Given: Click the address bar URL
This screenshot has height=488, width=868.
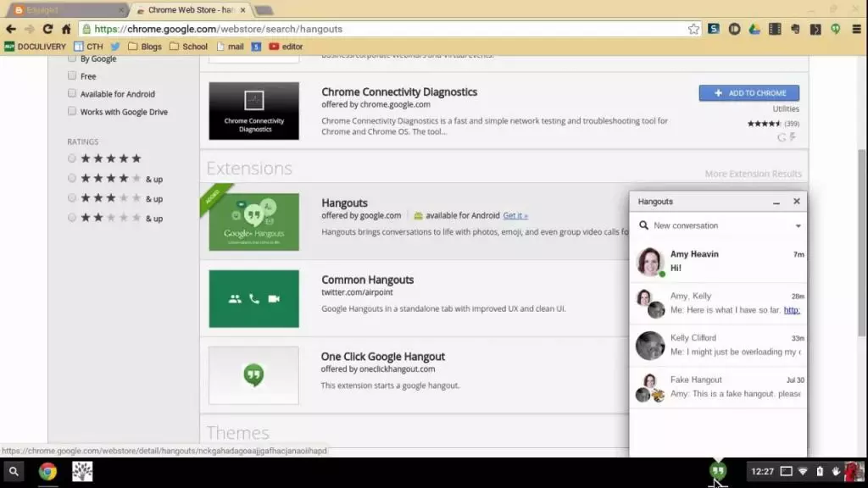Looking at the screenshot, I should click(x=218, y=29).
